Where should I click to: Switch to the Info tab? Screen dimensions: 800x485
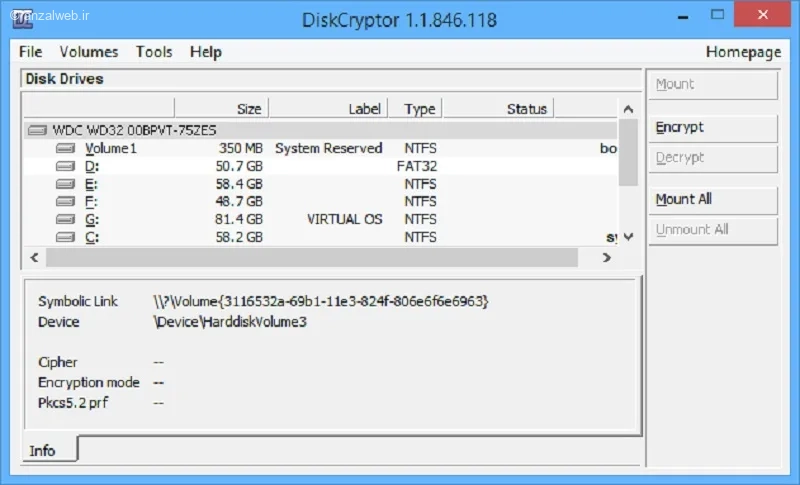(x=50, y=450)
